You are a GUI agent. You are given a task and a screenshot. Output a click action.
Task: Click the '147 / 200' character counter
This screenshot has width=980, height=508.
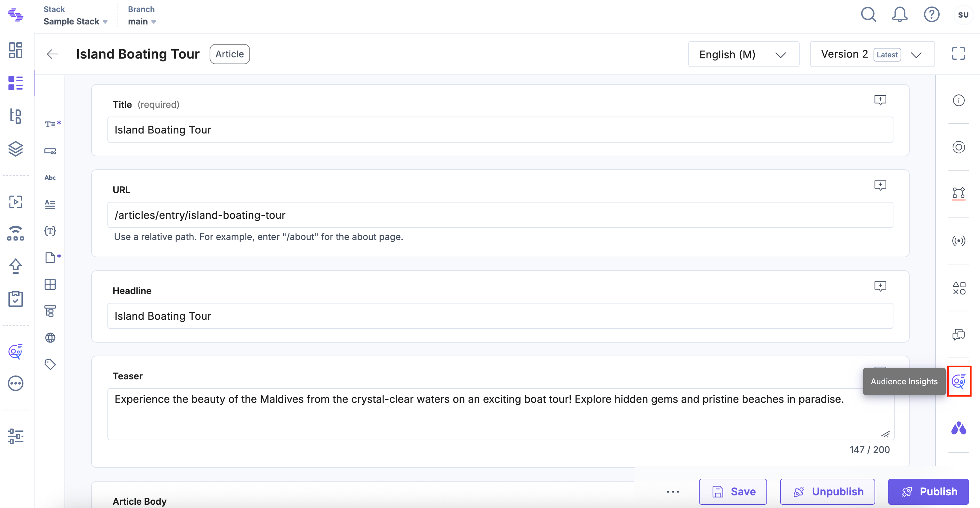pyautogui.click(x=870, y=449)
